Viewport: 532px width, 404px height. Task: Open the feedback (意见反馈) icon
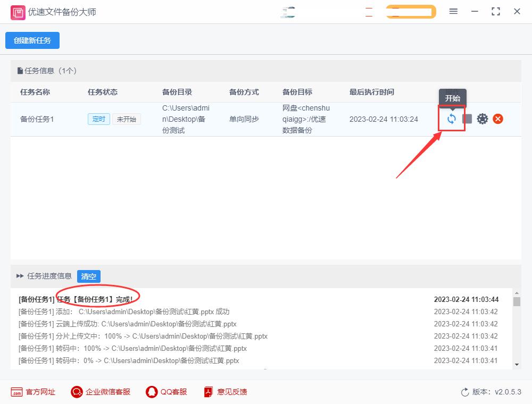[207, 392]
